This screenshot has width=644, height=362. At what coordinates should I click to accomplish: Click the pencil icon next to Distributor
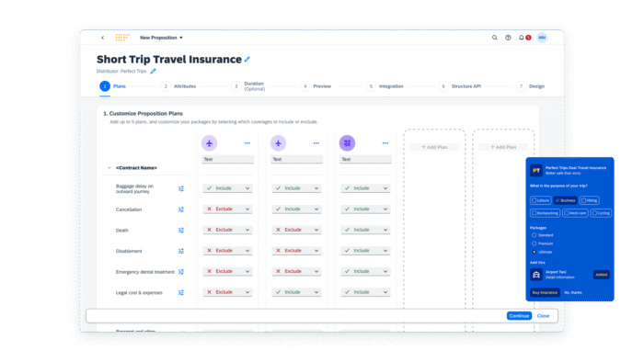pyautogui.click(x=154, y=71)
